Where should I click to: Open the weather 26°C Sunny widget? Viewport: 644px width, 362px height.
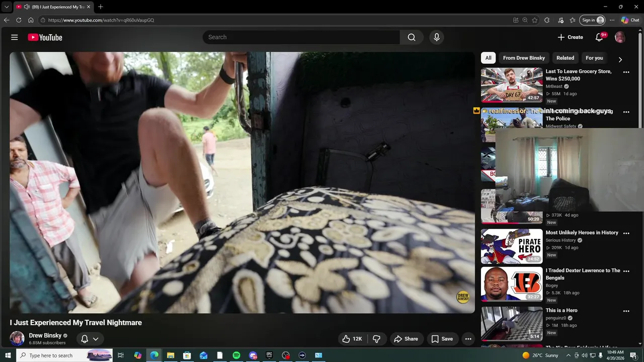point(540,355)
